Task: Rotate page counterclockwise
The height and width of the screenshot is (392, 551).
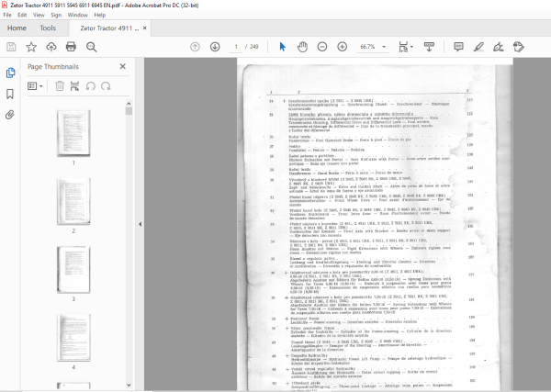Action: tap(90, 86)
